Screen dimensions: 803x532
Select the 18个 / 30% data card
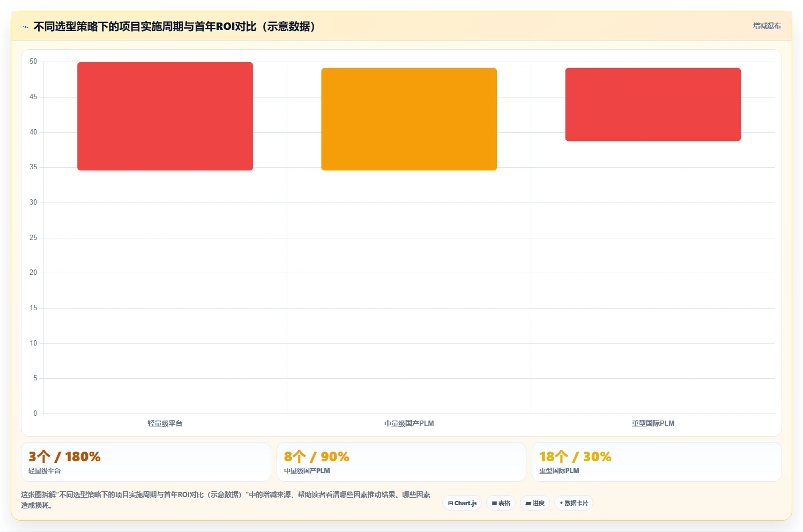click(x=657, y=462)
